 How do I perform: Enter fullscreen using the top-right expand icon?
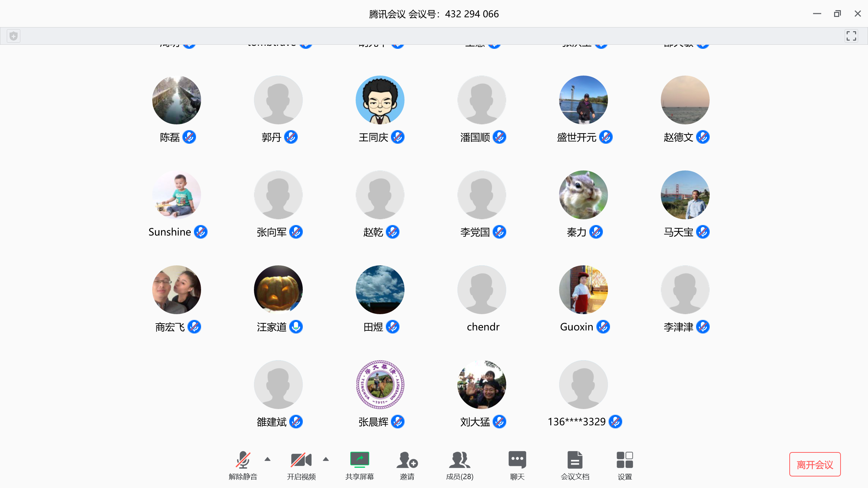[x=851, y=36]
